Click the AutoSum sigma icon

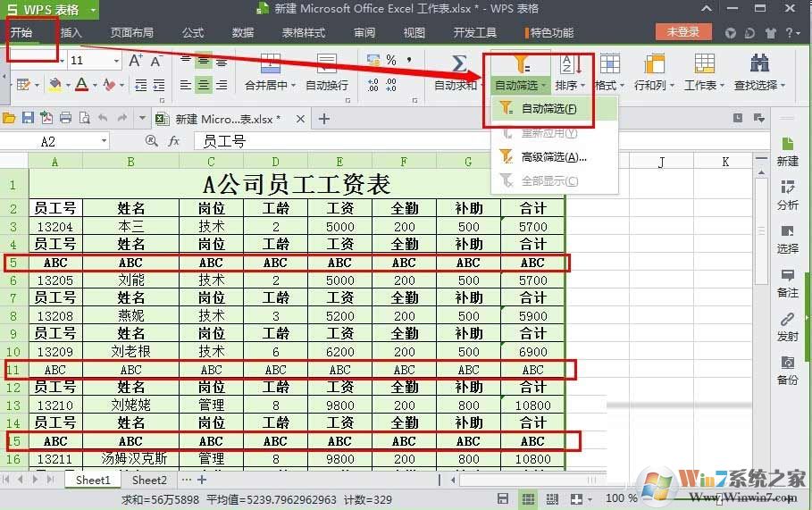(459, 65)
